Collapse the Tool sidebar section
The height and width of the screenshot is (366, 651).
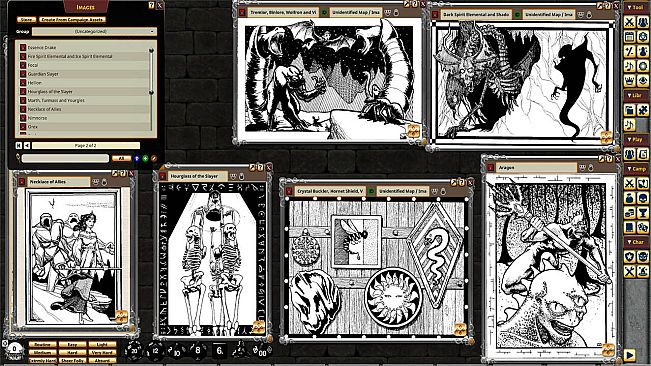[x=636, y=7]
